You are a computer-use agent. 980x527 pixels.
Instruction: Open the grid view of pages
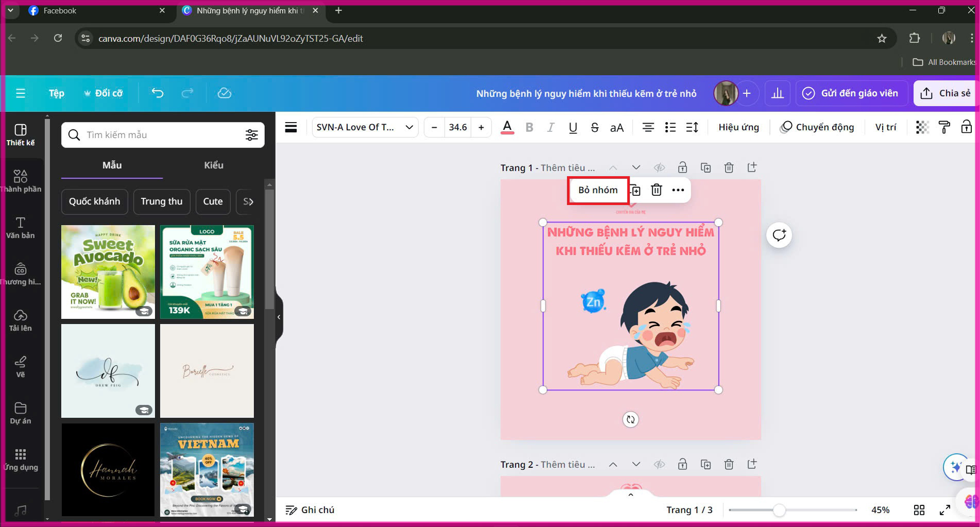tap(919, 510)
